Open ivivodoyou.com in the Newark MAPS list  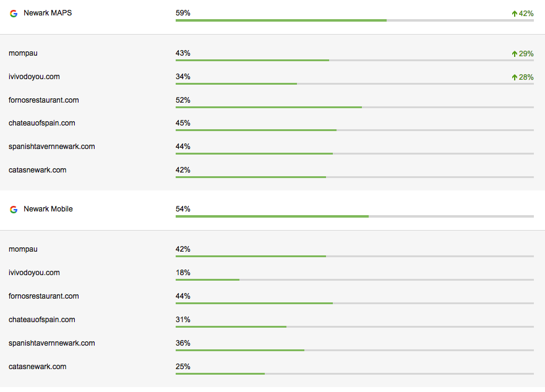(34, 77)
